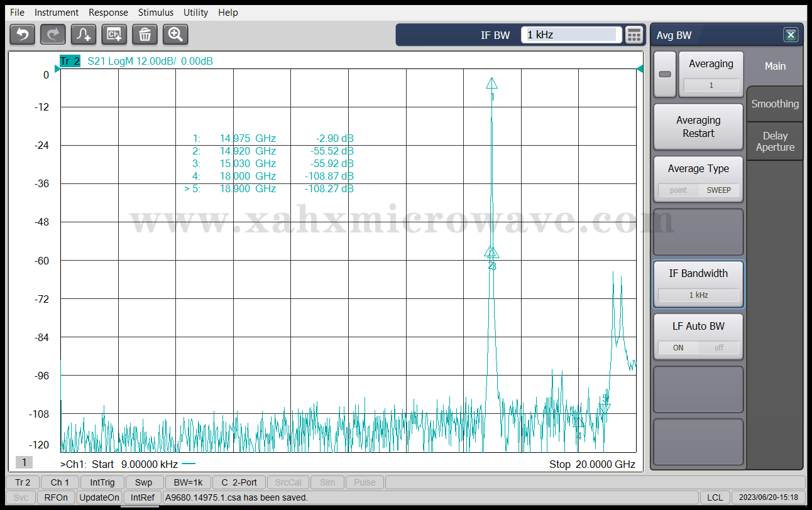
Task: Click the Averaging count field showing 1
Action: point(711,85)
